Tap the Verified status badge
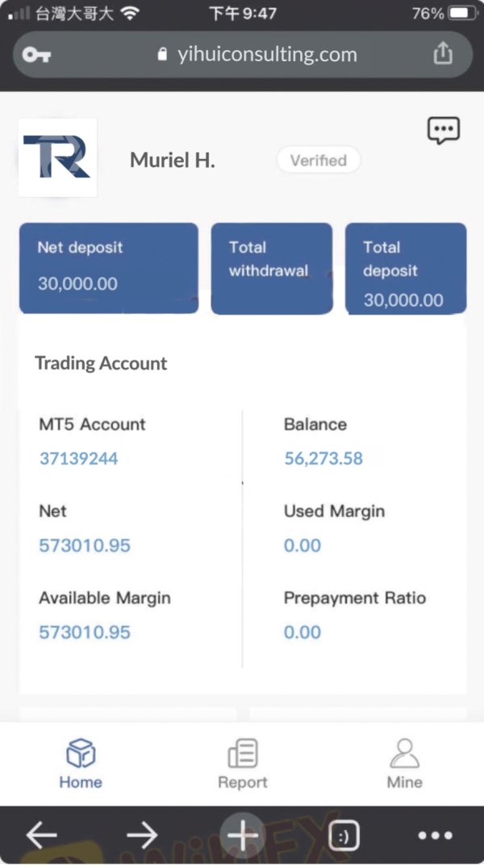Image resolution: width=484 pixels, height=868 pixels. pos(318,160)
